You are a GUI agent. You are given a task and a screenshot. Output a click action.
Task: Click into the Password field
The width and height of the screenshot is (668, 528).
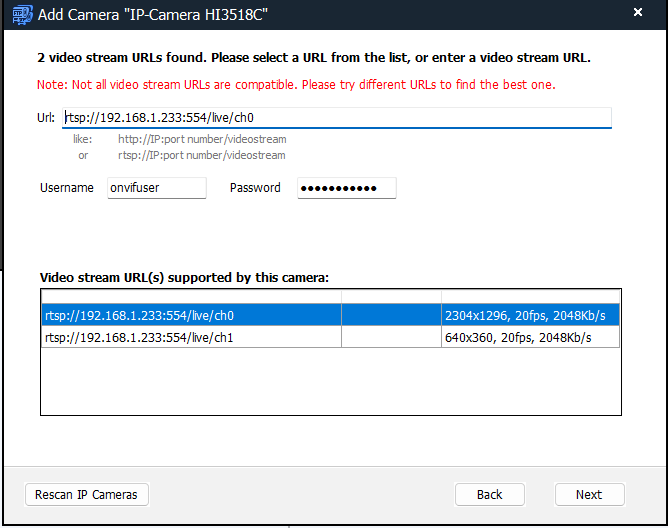coord(346,188)
